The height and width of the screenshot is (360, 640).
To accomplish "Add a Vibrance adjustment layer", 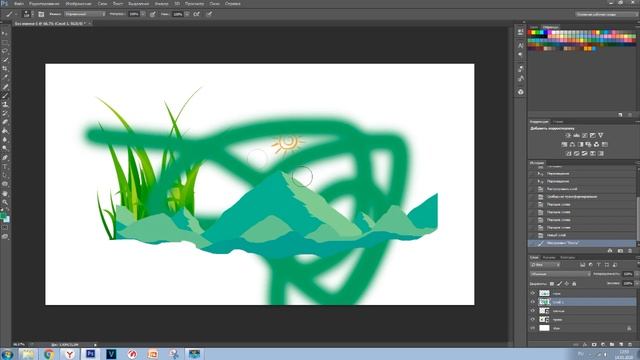I will 600,136.
